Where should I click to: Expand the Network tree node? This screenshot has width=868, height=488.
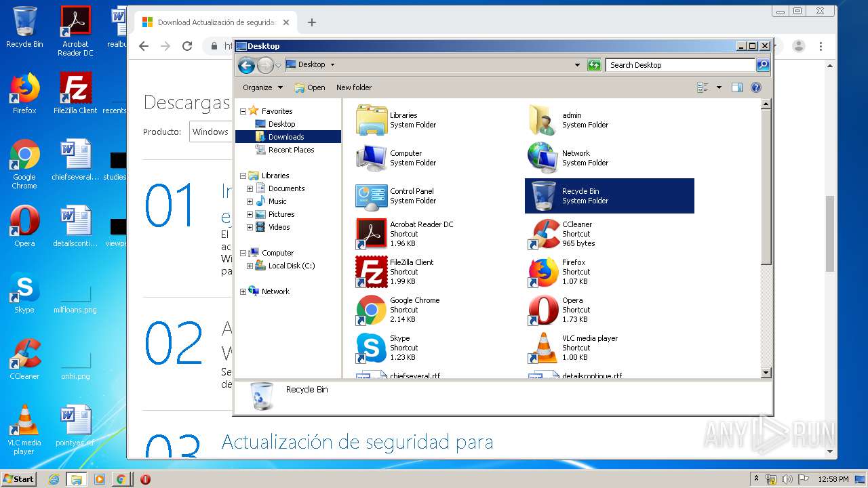point(243,291)
